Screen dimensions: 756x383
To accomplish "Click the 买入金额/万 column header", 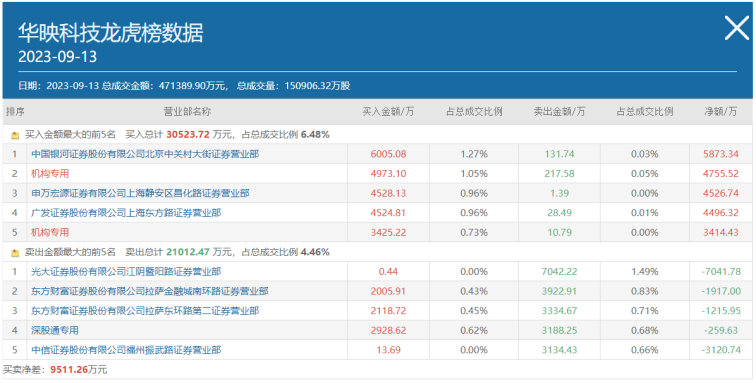I will (388, 112).
